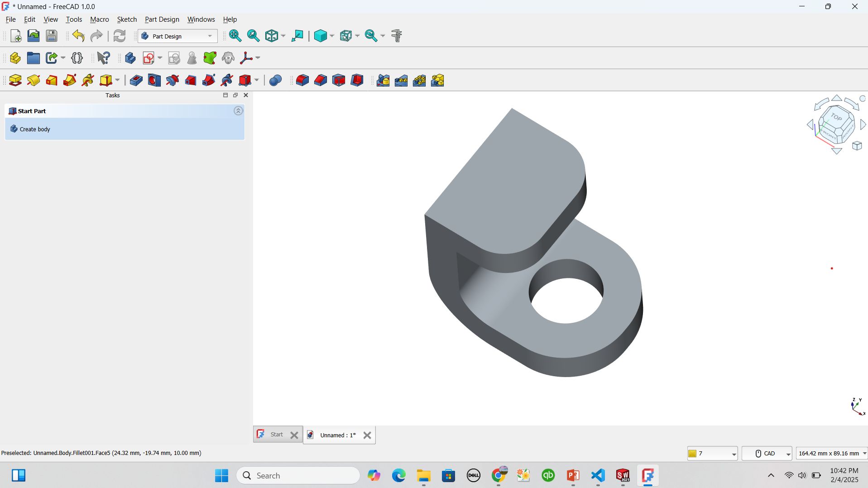Open the dimension units dropdown
The height and width of the screenshot is (488, 868).
click(832, 453)
